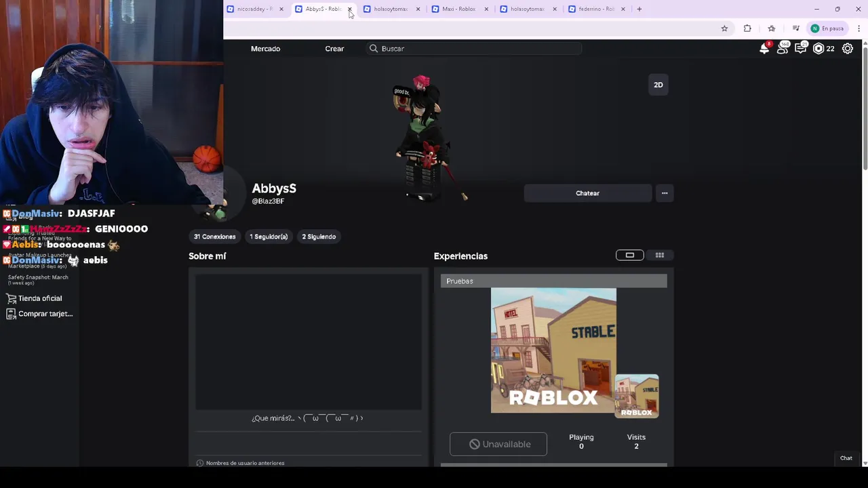Open the 'Tienda oficial' sidebar link
The width and height of the screenshot is (868, 488).
click(x=40, y=298)
